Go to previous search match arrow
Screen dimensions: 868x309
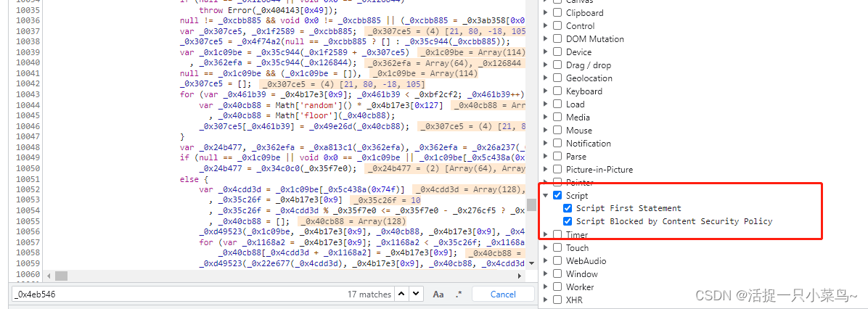coord(403,294)
